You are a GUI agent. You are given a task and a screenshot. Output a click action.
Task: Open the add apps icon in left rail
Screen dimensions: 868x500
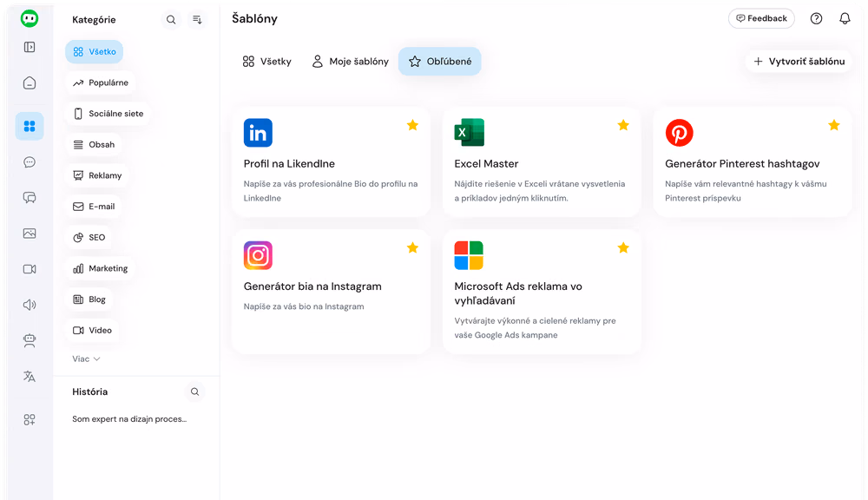pyautogui.click(x=30, y=420)
